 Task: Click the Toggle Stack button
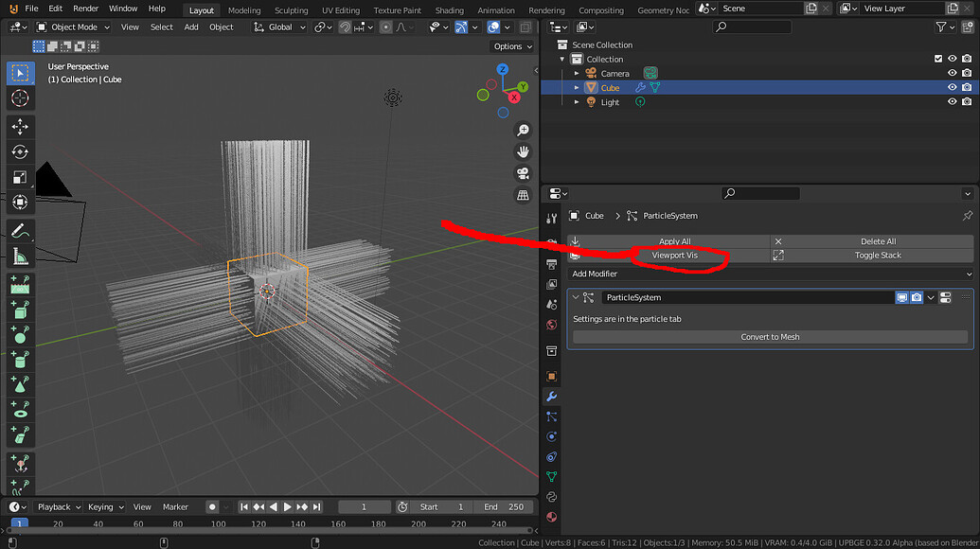872,255
